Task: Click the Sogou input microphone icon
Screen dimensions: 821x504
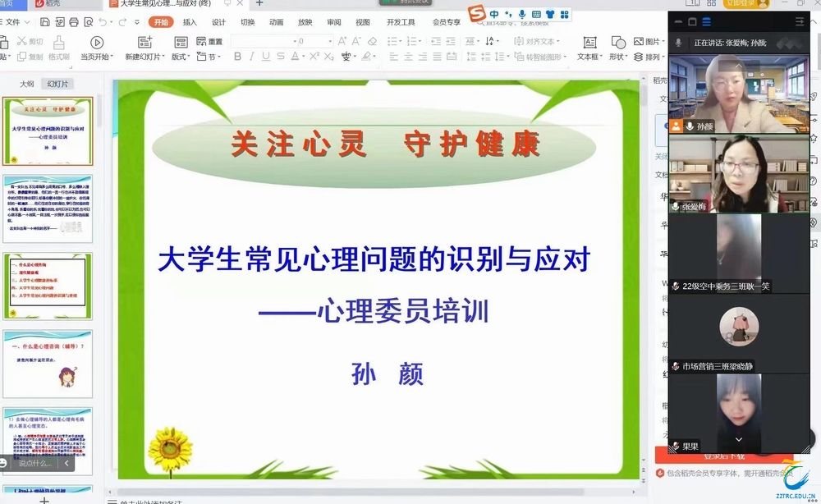Action: 522,14
